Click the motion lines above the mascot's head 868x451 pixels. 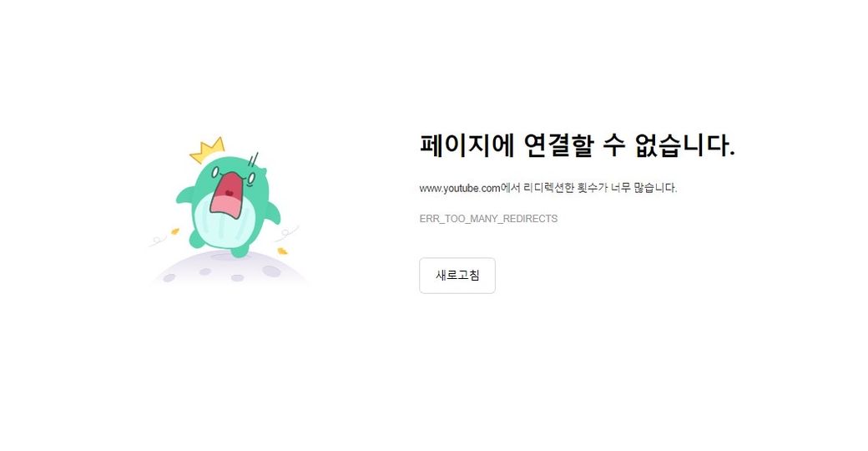coord(253,160)
